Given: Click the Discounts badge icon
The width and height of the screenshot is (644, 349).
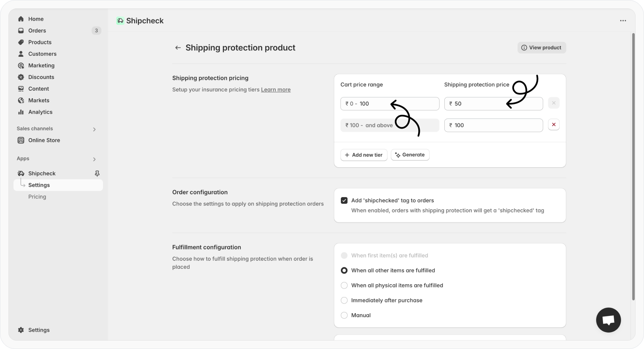Looking at the screenshot, I should pyautogui.click(x=21, y=77).
